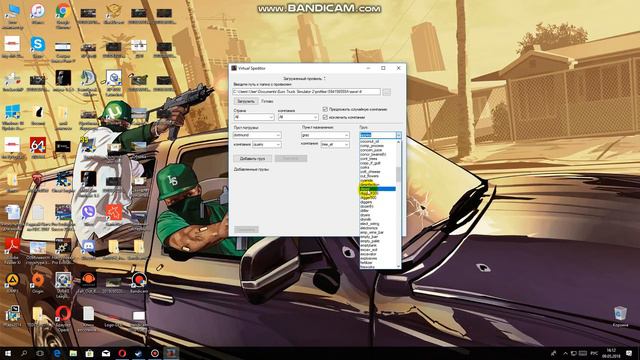Select 'fertilizer' in the cargo list
The height and width of the screenshot is (360, 640).
[x=378, y=262]
